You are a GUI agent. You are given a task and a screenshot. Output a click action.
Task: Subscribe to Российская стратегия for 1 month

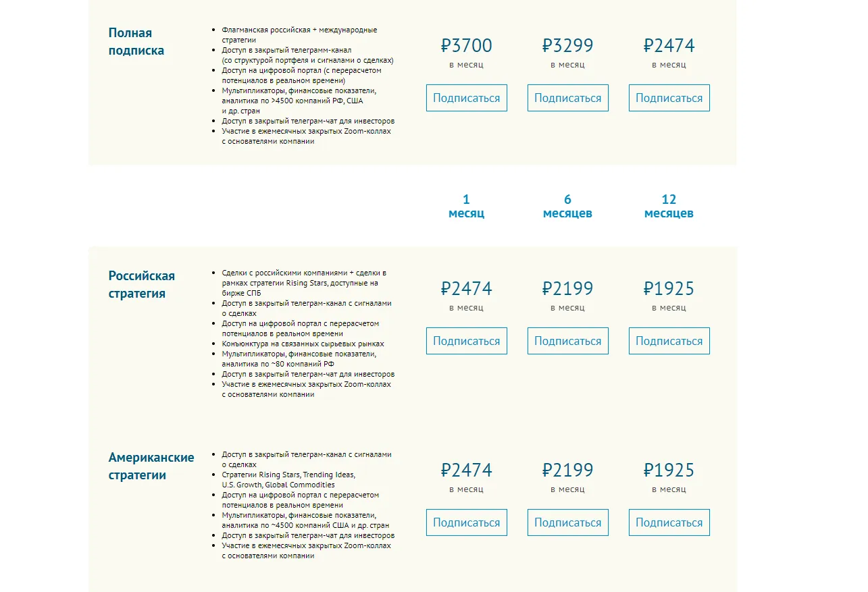click(x=466, y=341)
